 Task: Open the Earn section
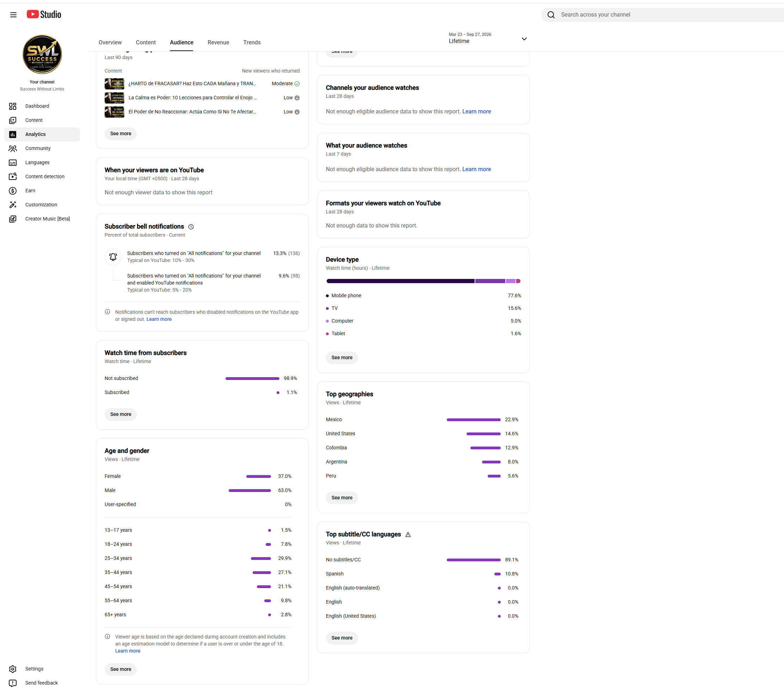coord(42,191)
